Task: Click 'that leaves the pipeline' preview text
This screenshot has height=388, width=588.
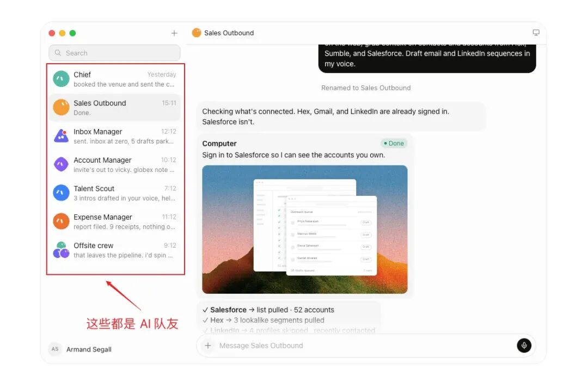Action: tap(123, 255)
